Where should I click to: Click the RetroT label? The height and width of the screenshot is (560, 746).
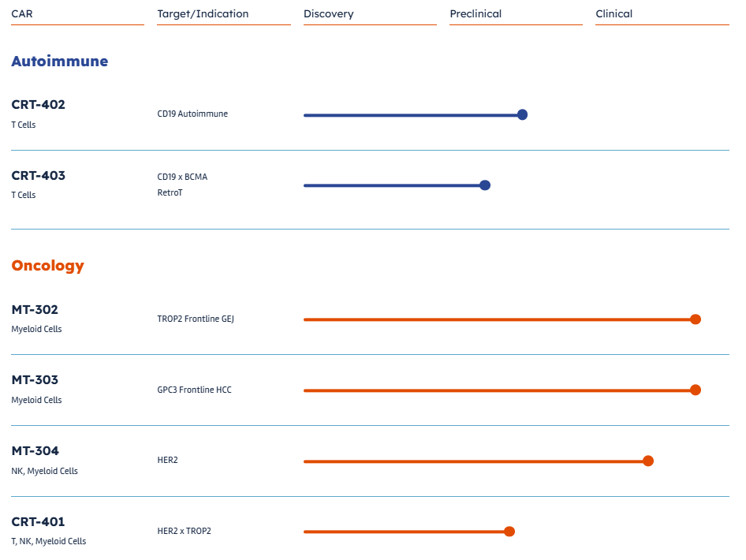pos(170,192)
